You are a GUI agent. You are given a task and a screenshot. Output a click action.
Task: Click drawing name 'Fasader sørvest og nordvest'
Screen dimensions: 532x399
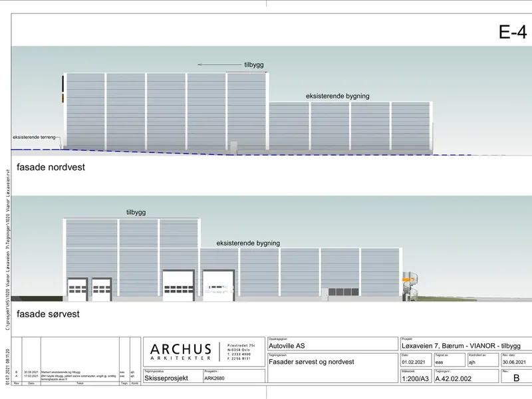pos(311,362)
